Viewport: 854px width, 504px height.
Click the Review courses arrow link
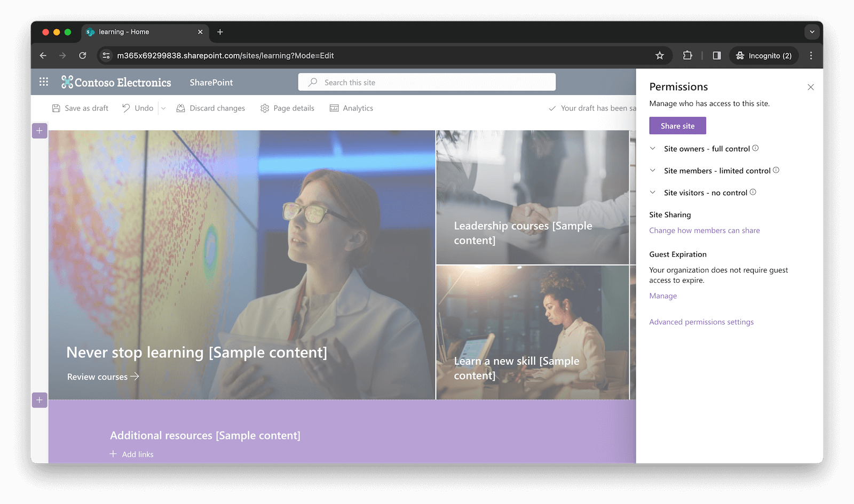(x=102, y=377)
